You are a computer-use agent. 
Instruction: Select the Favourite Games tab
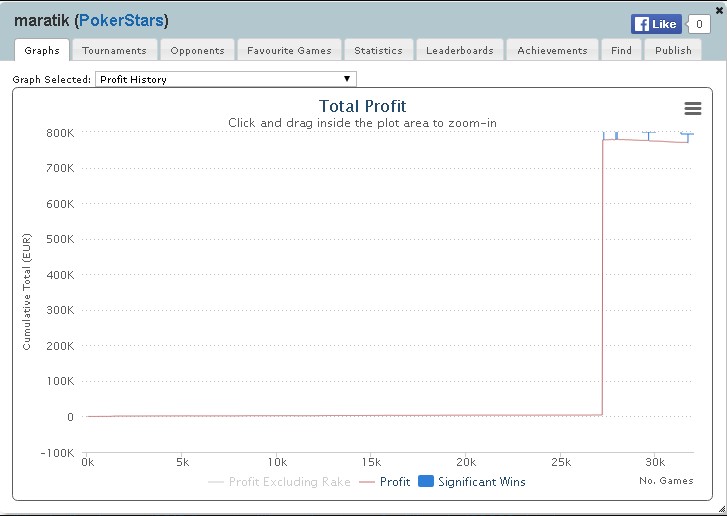pos(290,50)
